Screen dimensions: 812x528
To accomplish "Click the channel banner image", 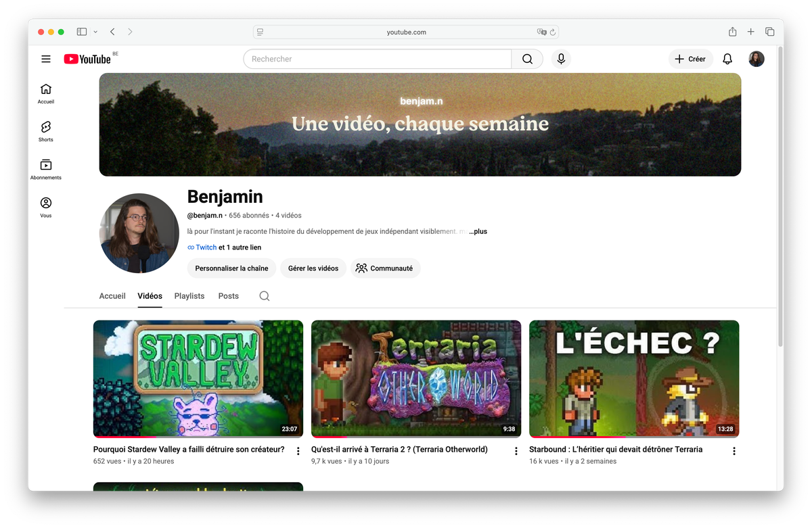I will coord(420,124).
